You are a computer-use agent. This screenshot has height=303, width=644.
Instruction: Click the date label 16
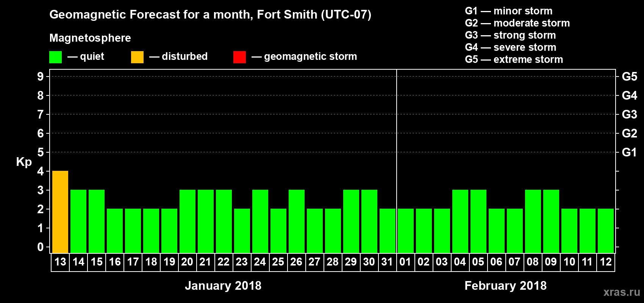tap(115, 262)
